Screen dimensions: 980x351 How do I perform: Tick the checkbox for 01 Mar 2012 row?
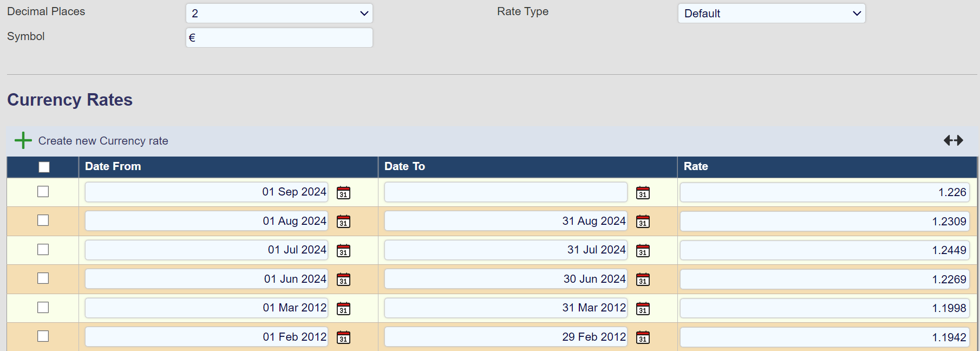43,308
